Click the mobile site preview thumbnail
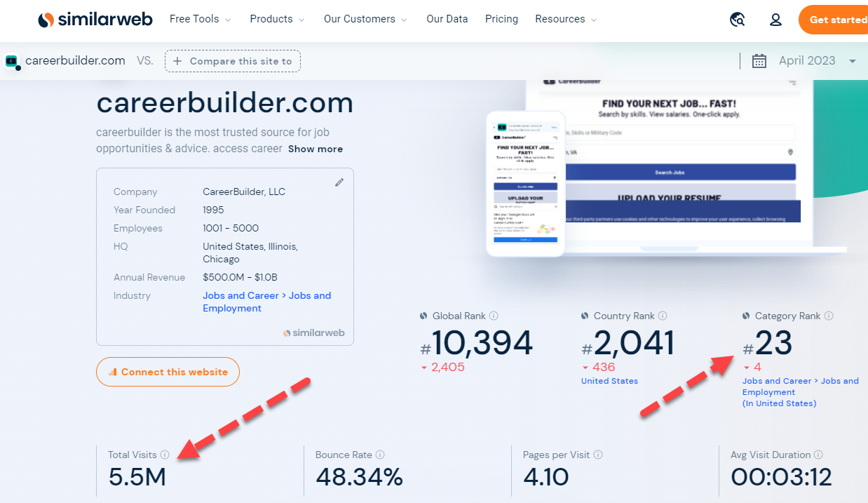This screenshot has width=868, height=503. coord(526,184)
